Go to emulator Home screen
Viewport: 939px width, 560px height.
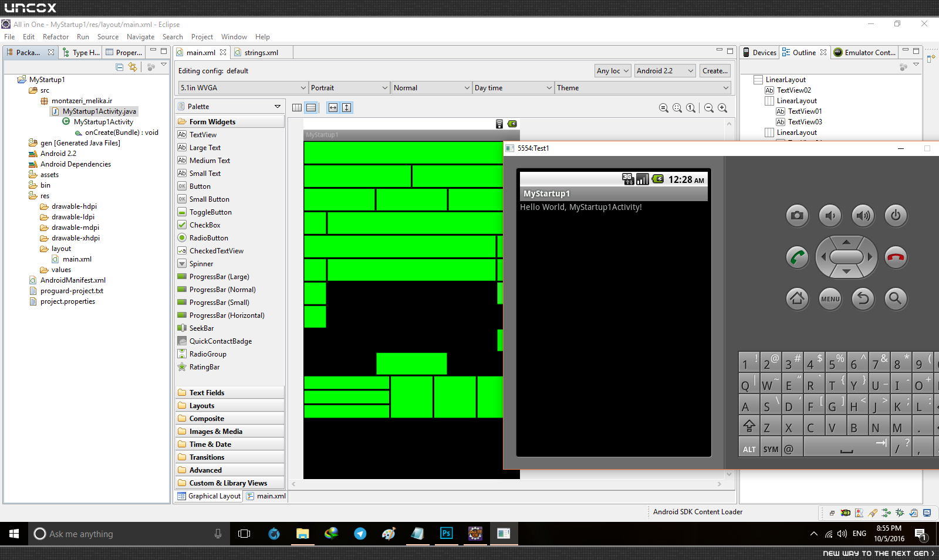coord(797,298)
